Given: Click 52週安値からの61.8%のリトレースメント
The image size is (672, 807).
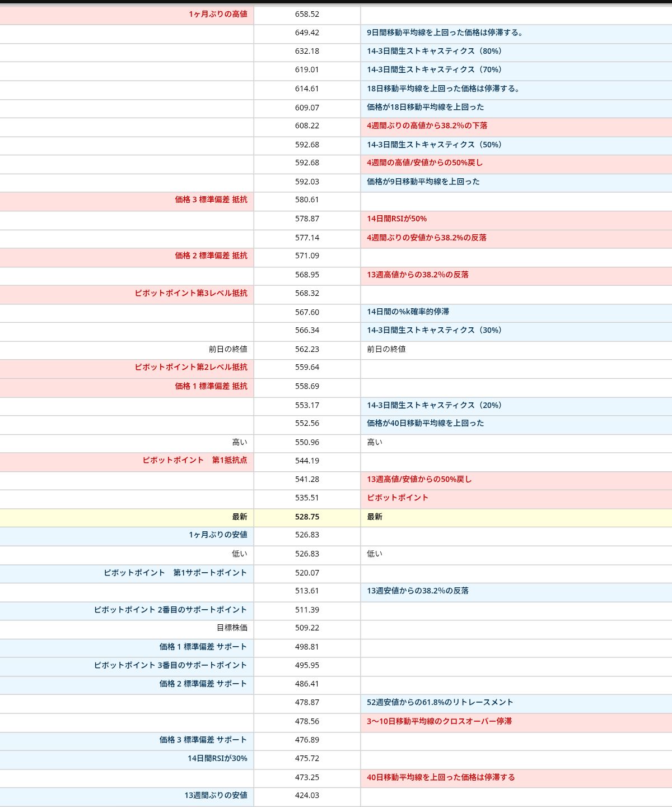Looking at the screenshot, I should (x=440, y=702).
